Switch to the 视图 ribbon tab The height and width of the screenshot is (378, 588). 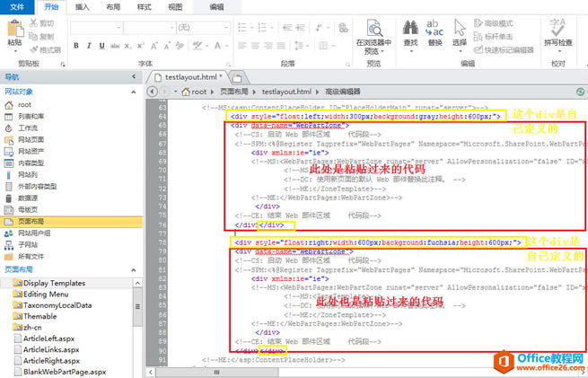(x=175, y=7)
